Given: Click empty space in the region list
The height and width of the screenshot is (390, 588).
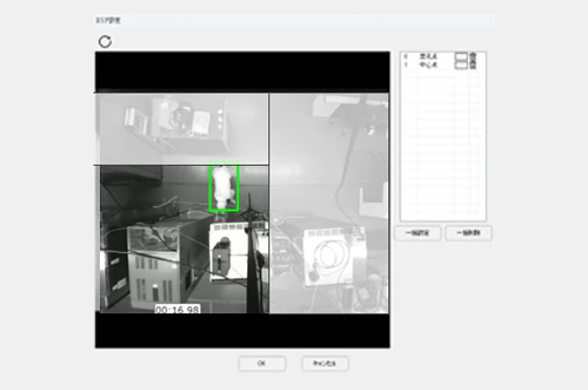Looking at the screenshot, I should tap(442, 146).
